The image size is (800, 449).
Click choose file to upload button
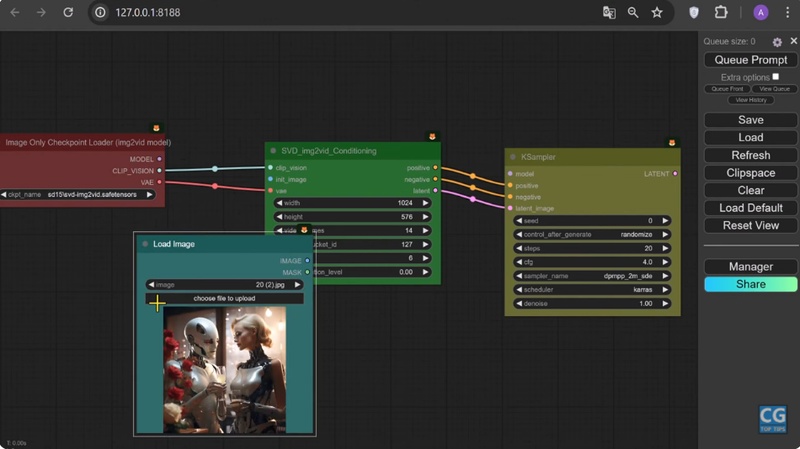coord(224,298)
